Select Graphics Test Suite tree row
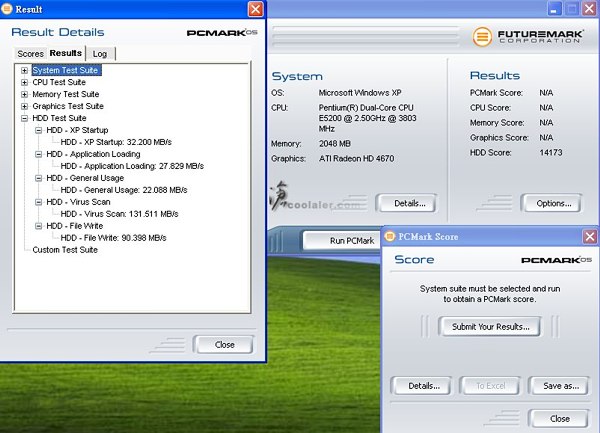This screenshot has height=433, width=600. [68, 106]
